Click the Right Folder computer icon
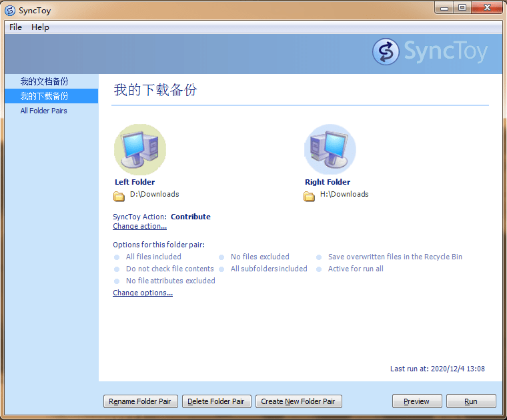 330,149
